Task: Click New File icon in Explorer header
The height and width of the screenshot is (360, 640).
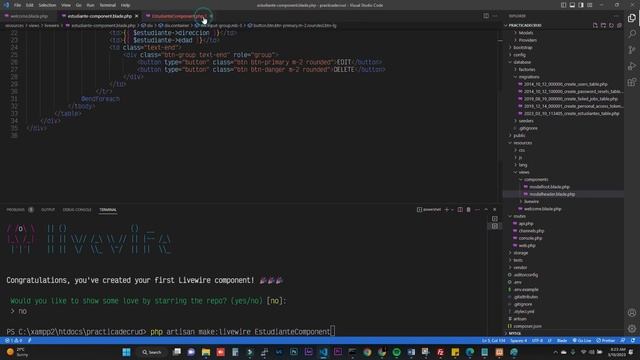Action: [x=595, y=25]
